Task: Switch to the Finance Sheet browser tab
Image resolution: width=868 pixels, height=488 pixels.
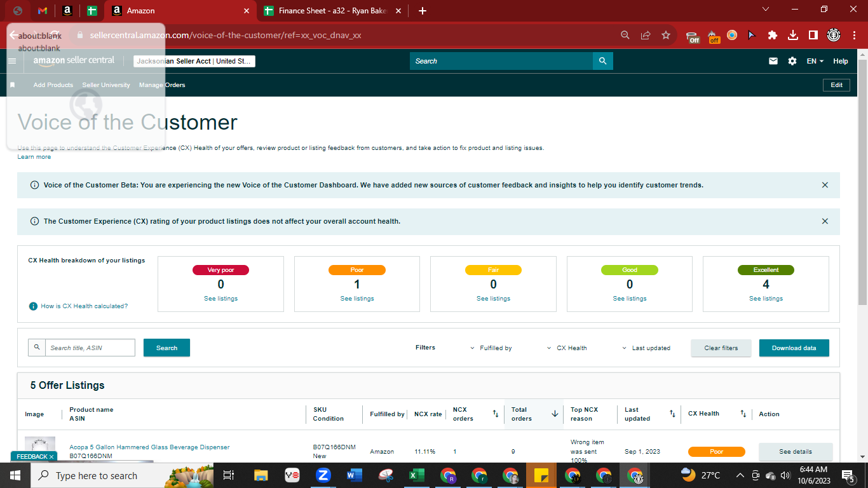Action: (x=331, y=11)
